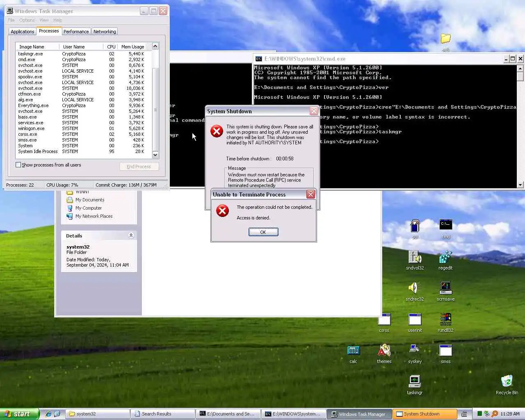
Task: Open My Documents in Other Places panel
Action: pos(90,200)
